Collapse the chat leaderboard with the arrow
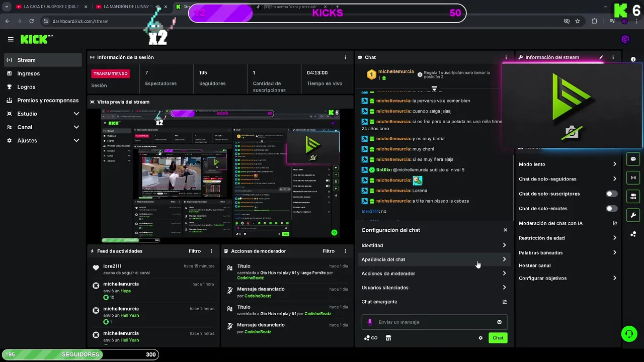This screenshot has width=644, height=362. pyautogui.click(x=434, y=88)
